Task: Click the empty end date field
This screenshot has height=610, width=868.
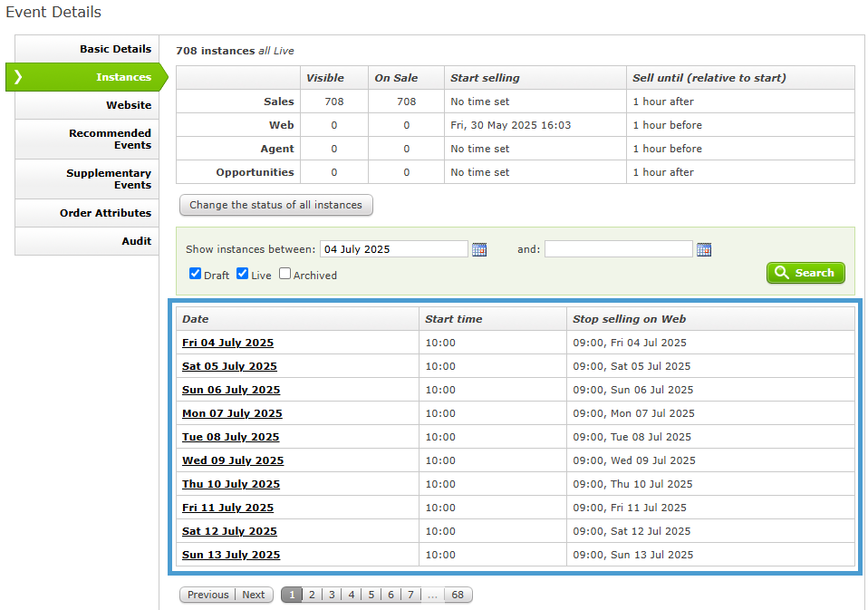Action: pyautogui.click(x=618, y=249)
